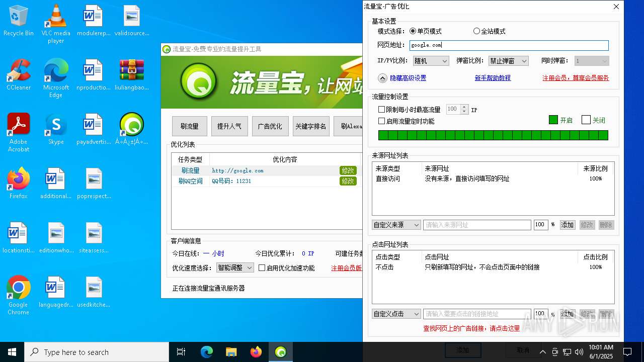
Task: Click the link address input for click list
Action: pos(477,314)
